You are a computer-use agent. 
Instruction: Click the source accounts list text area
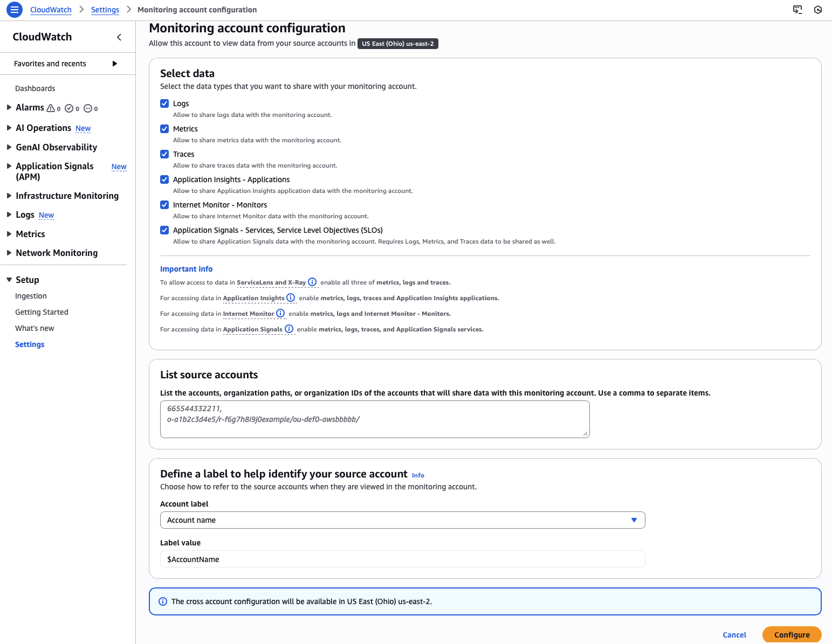(375, 419)
